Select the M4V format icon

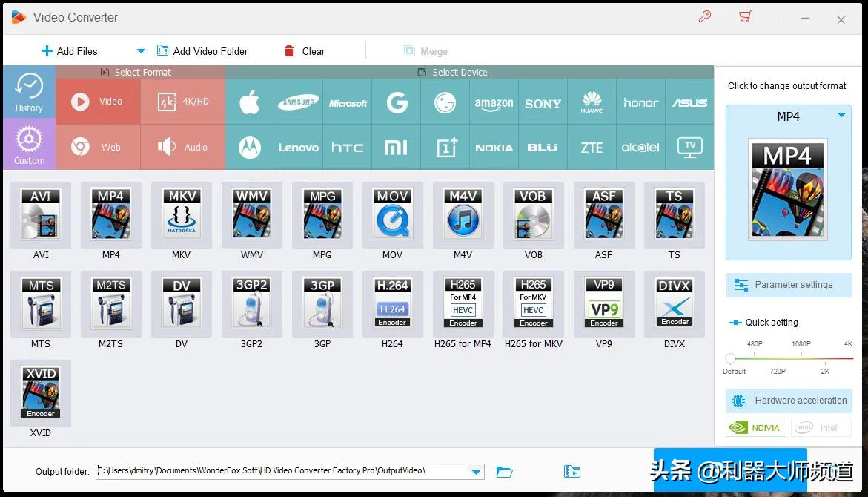[x=463, y=214]
